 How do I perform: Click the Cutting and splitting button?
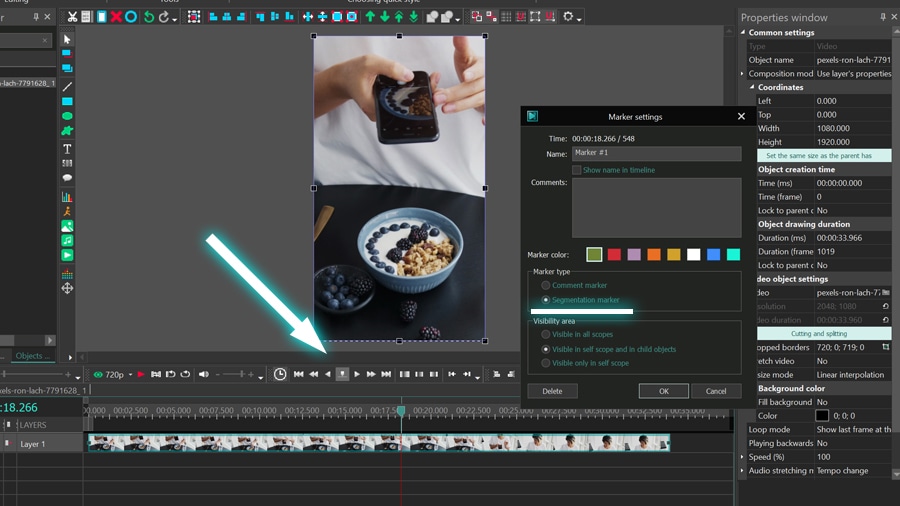[x=824, y=333]
